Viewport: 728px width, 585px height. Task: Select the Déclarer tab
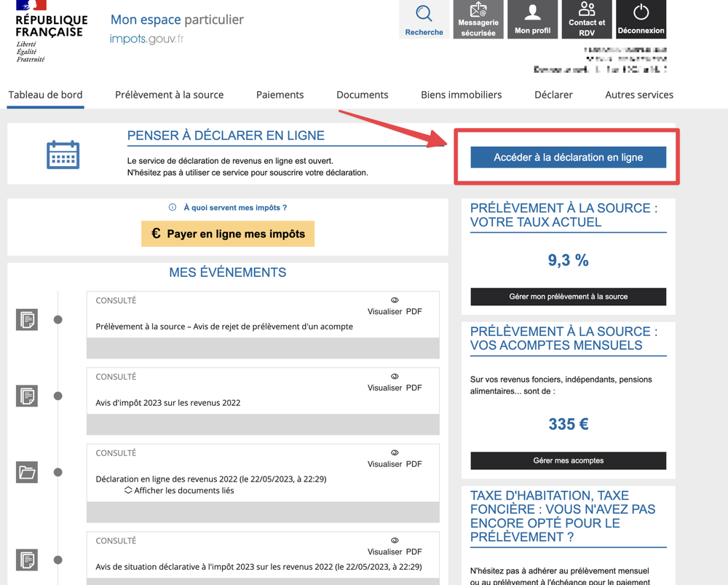[553, 95]
